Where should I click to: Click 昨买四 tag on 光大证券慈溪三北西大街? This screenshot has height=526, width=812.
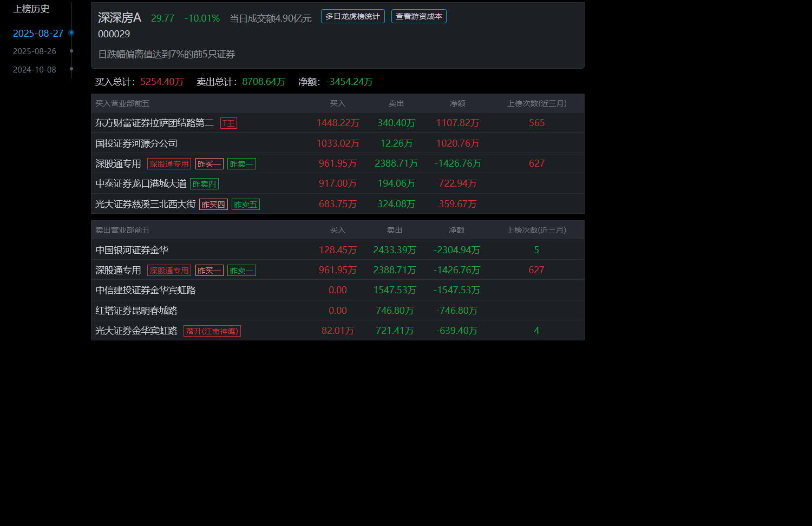click(x=213, y=205)
